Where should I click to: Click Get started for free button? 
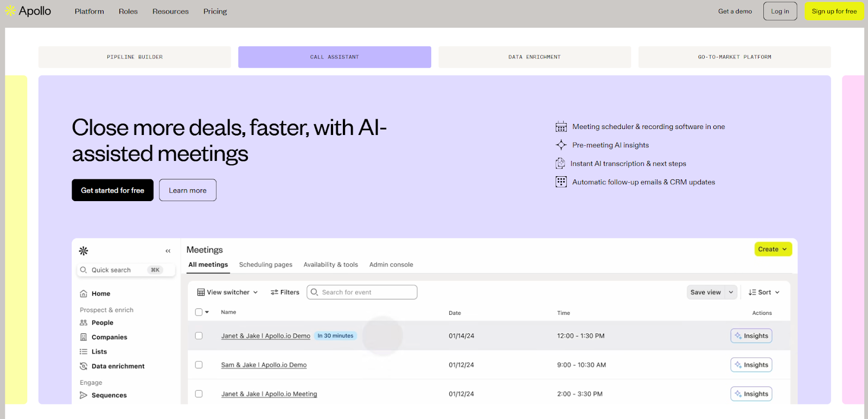click(113, 190)
